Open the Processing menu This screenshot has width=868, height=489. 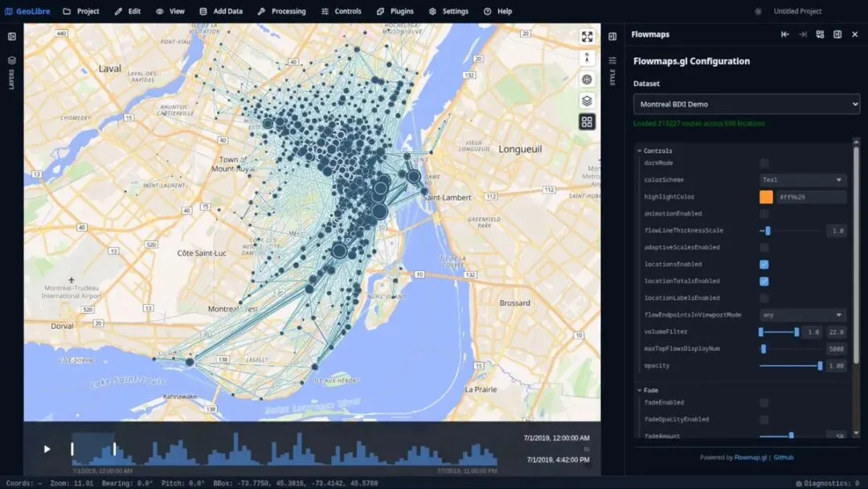click(282, 11)
